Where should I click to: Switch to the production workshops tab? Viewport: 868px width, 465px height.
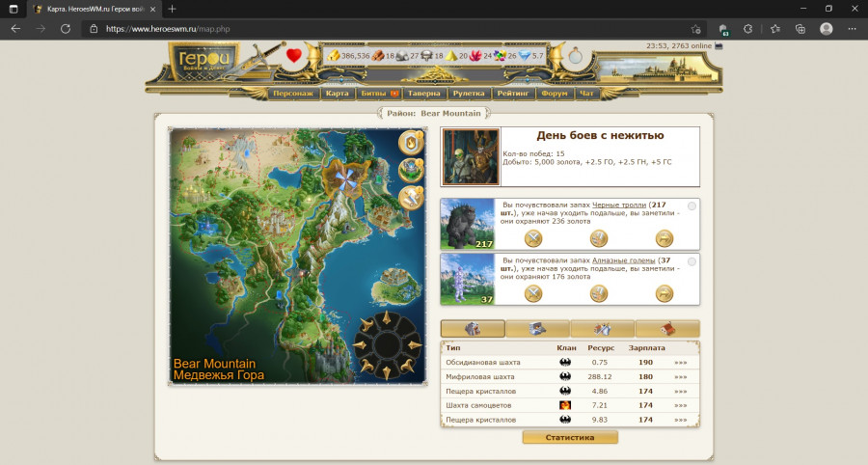[x=602, y=329]
